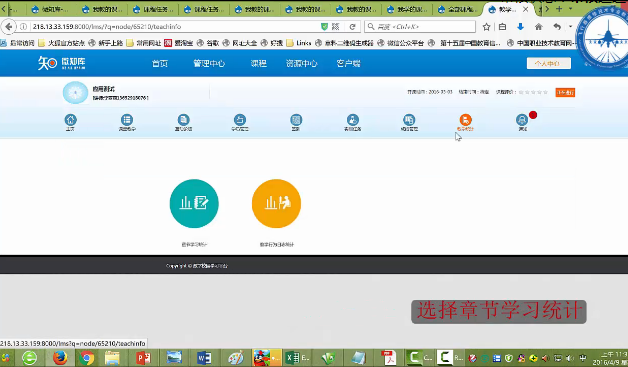Open the house-shaped home icon in course navigation
Screen dimensions: 628x367
70,120
